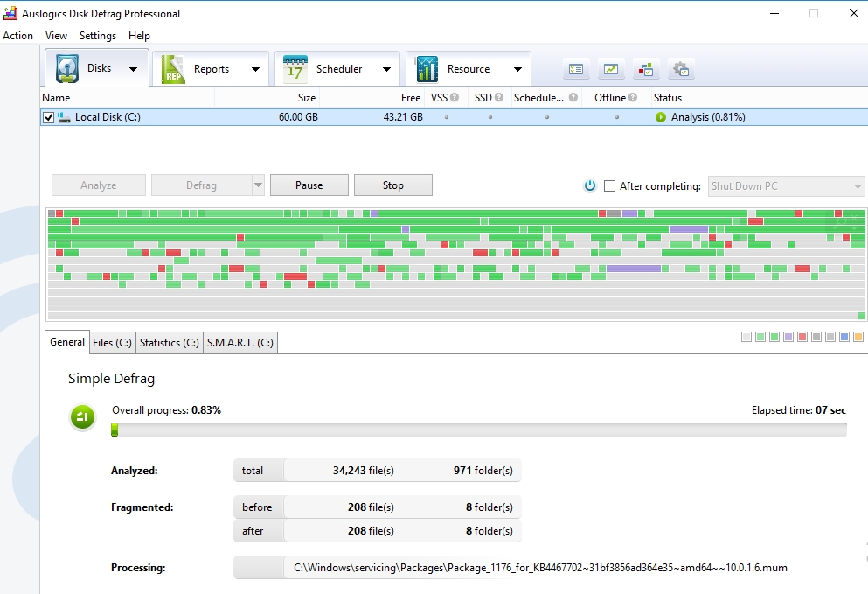The image size is (868, 594).
Task: Expand the Reports dropdown arrow
Action: tap(255, 69)
